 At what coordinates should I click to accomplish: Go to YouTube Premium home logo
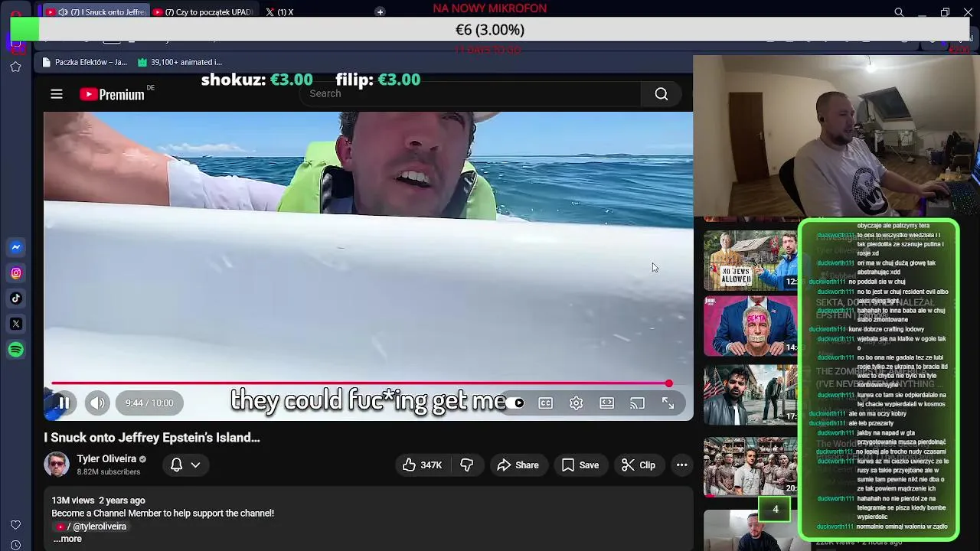pos(112,94)
